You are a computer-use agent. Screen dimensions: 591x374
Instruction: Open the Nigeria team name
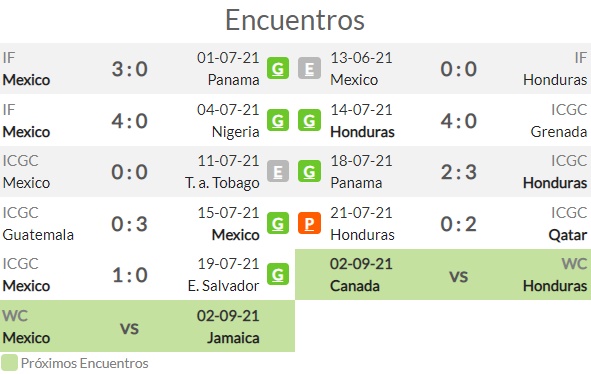pos(236,132)
